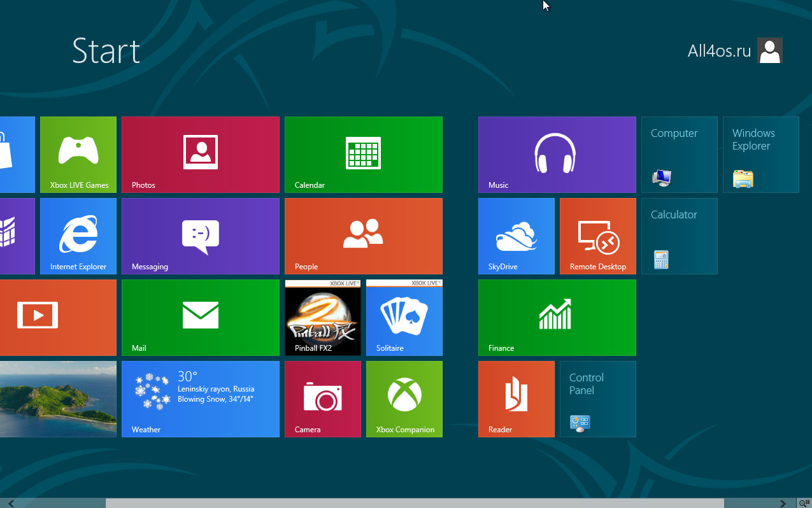This screenshot has height=508, width=812.
Task: Open the Messaging tile
Action: click(201, 236)
